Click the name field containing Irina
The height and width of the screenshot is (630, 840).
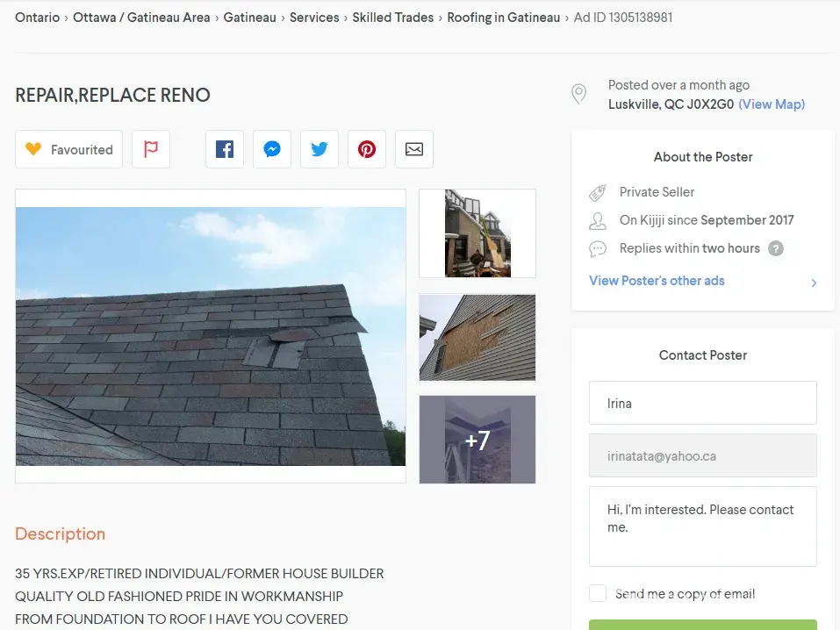(702, 404)
